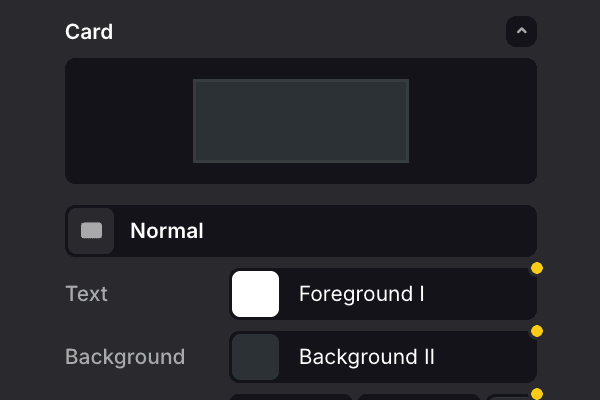The width and height of the screenshot is (600, 400).
Task: Click the dark Background color swatch
Action: pos(255,357)
